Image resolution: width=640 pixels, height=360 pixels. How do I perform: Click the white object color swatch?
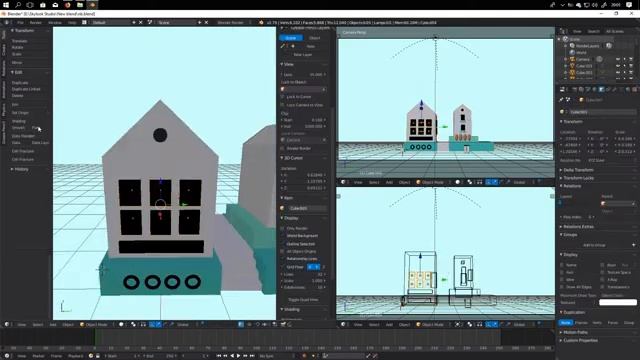click(618, 302)
